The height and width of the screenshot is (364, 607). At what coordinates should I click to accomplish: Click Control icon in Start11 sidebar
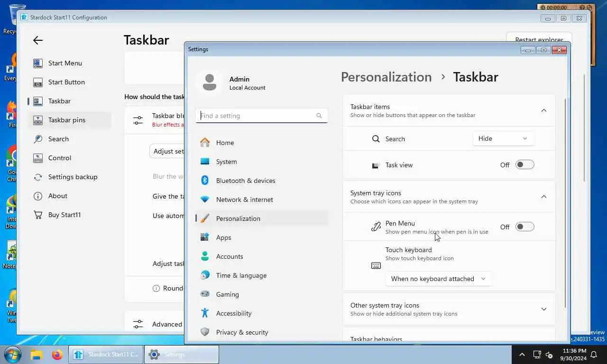[x=38, y=158]
